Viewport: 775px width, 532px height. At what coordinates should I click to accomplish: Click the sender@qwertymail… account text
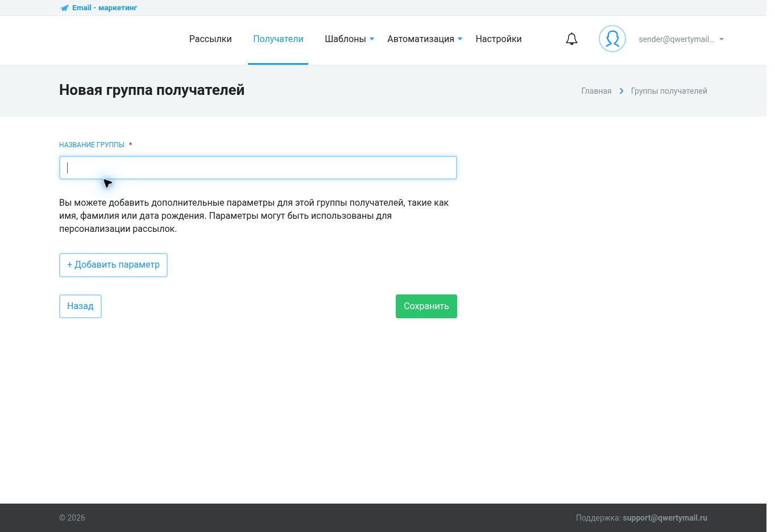coord(676,39)
